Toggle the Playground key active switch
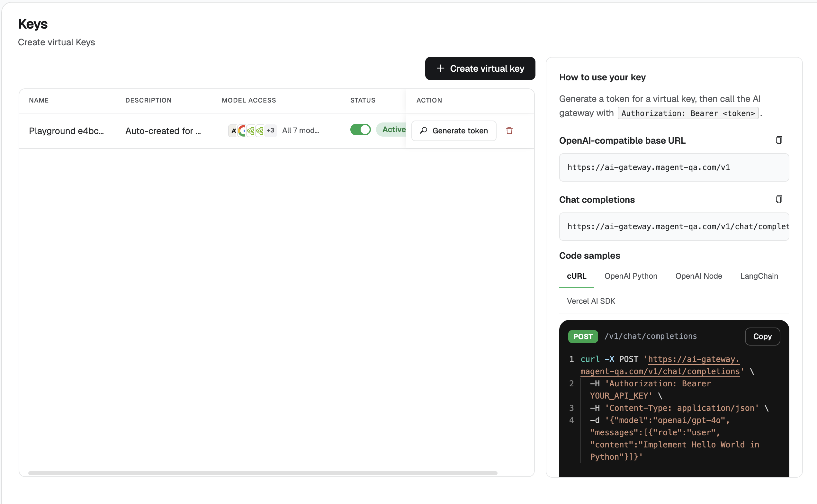The image size is (817, 504). click(360, 130)
